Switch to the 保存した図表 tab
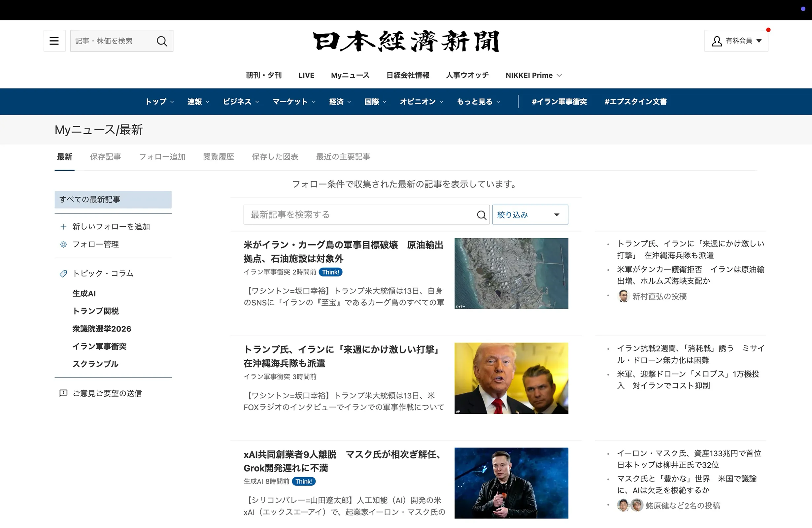Image resolution: width=812 pixels, height=528 pixels. click(x=275, y=156)
